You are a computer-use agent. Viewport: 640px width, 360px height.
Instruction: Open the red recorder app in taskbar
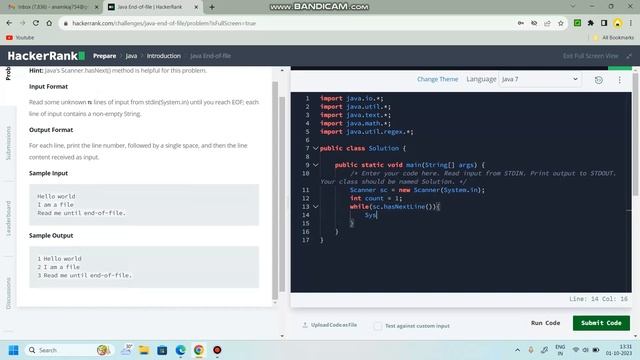tap(217, 350)
